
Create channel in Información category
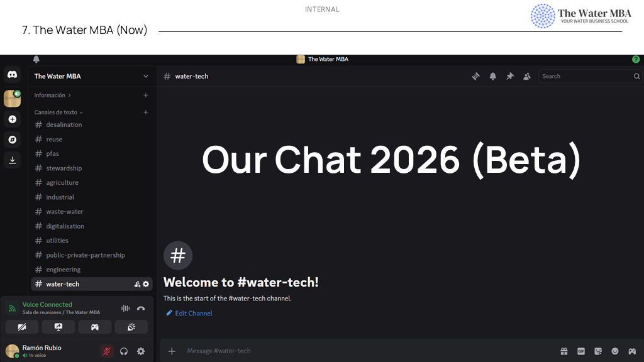pyautogui.click(x=146, y=96)
